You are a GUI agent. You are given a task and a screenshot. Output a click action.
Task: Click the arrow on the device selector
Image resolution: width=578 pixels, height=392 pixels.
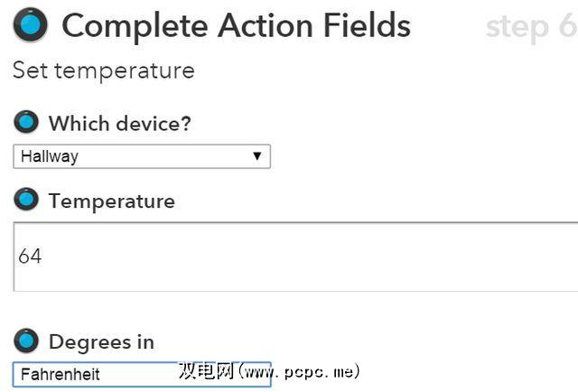(x=257, y=156)
